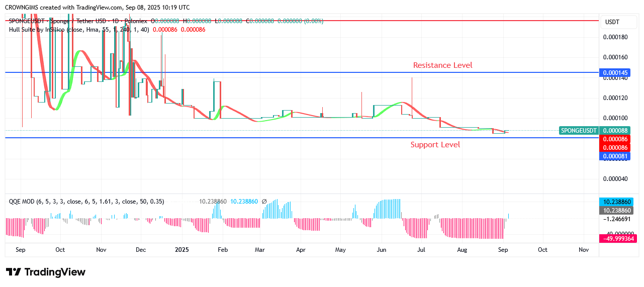
Task: Click the 0.000180 price scale value
Action: click(x=615, y=37)
